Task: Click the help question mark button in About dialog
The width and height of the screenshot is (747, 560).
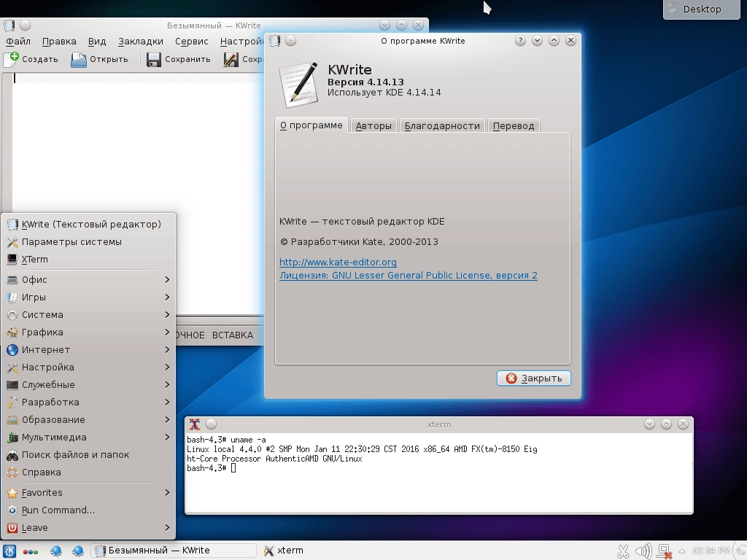Action: click(x=520, y=41)
